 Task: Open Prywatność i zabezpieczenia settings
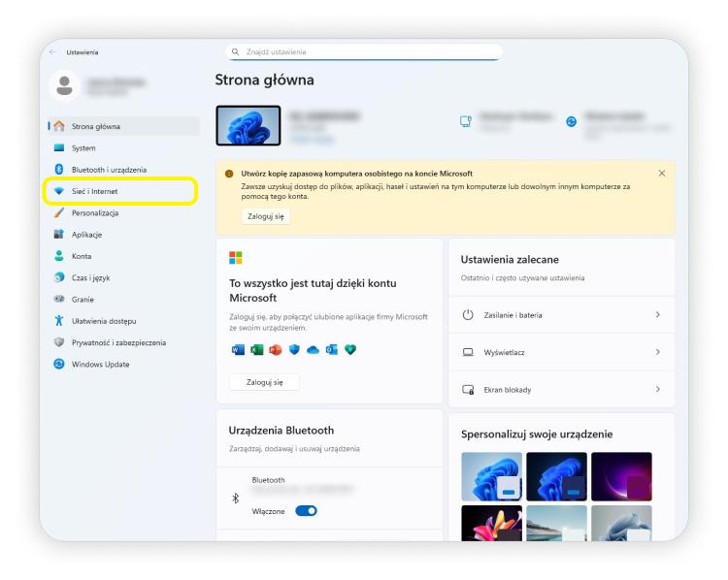(x=123, y=342)
